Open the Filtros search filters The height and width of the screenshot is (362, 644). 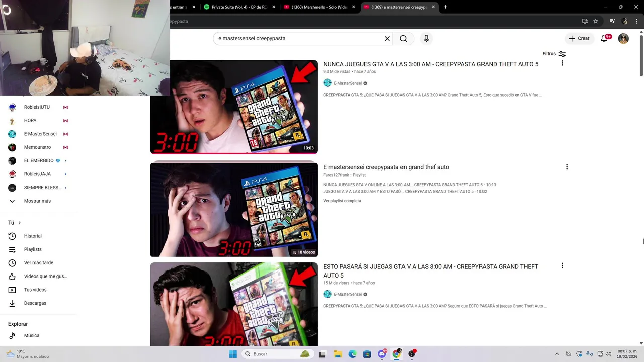click(x=554, y=54)
